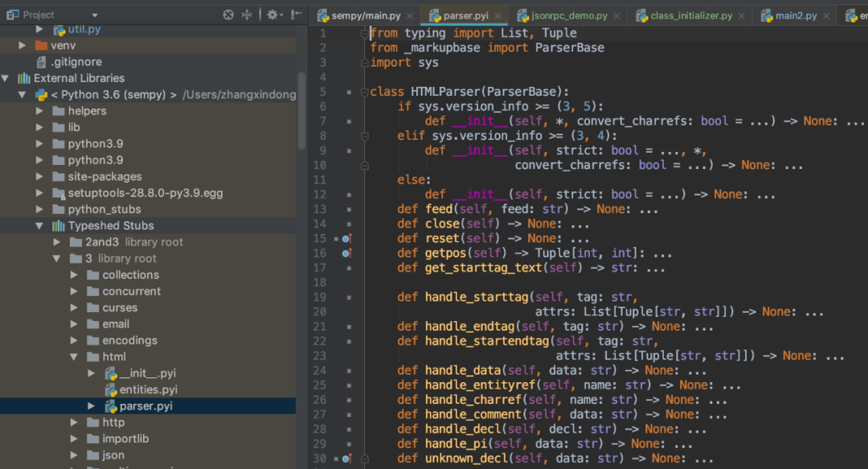Viewport: 868px width, 469px height.
Task: Switch to the class_initializer.py tab
Action: (690, 15)
